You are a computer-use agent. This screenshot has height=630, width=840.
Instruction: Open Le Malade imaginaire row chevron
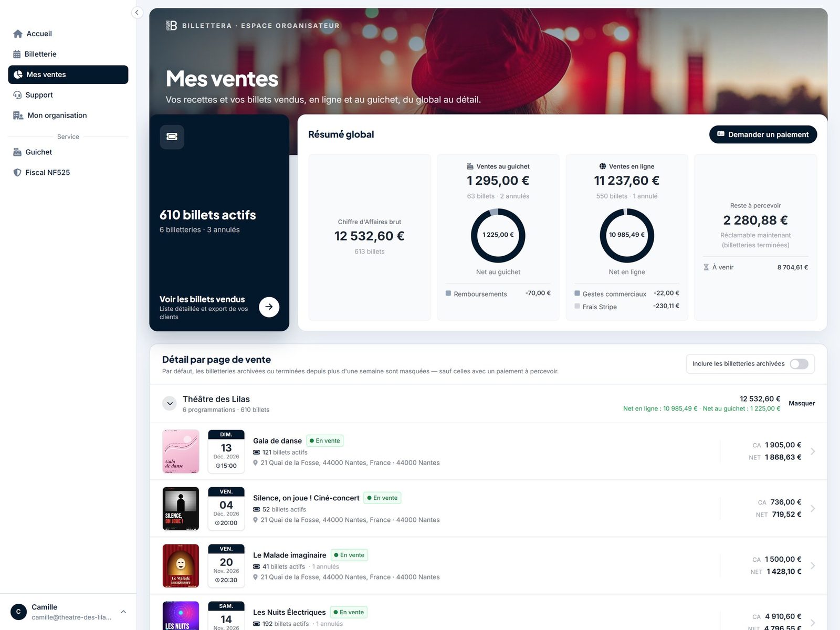pyautogui.click(x=813, y=565)
